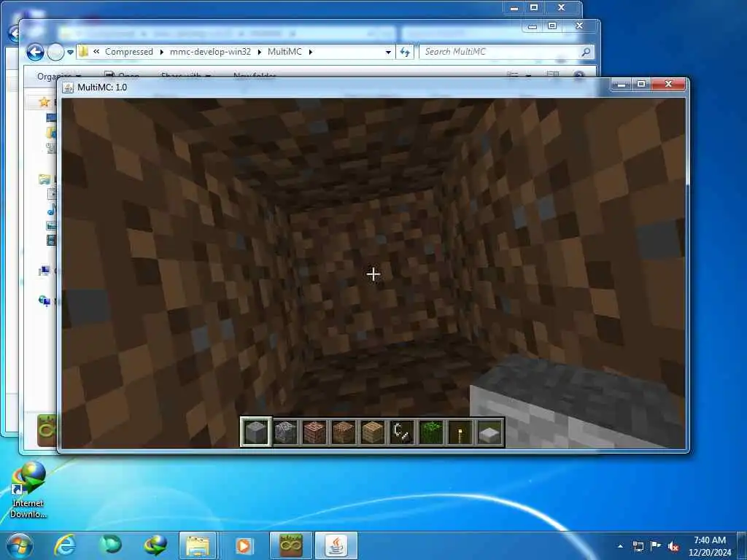
Task: Open Internet Download Manager from the taskbar
Action: tap(155, 545)
